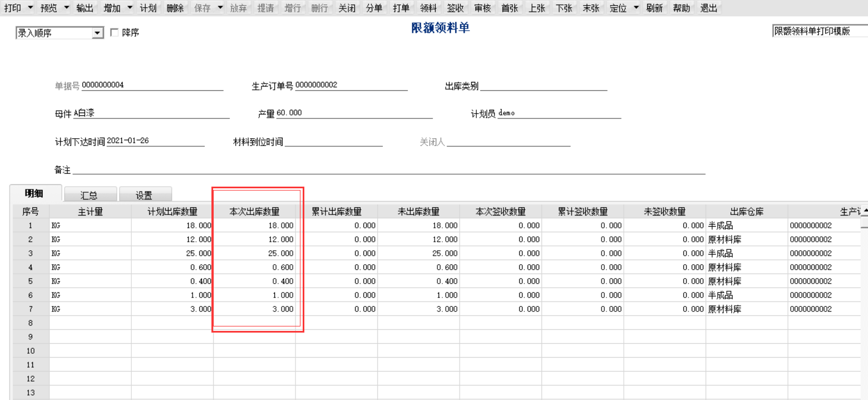Click the 审核 toolbar button

point(483,8)
